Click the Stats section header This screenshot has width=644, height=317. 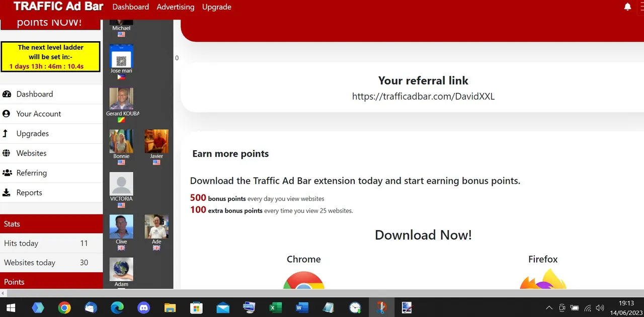point(51,224)
